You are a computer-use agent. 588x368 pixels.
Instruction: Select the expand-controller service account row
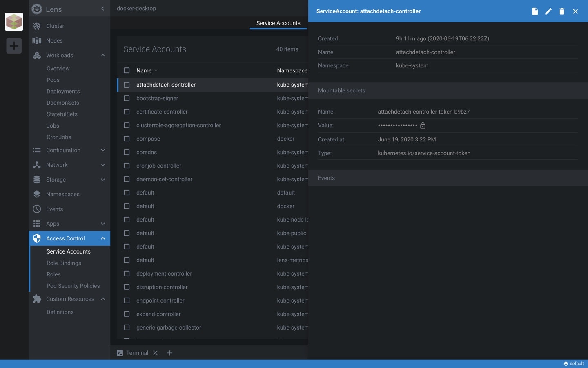212,314
